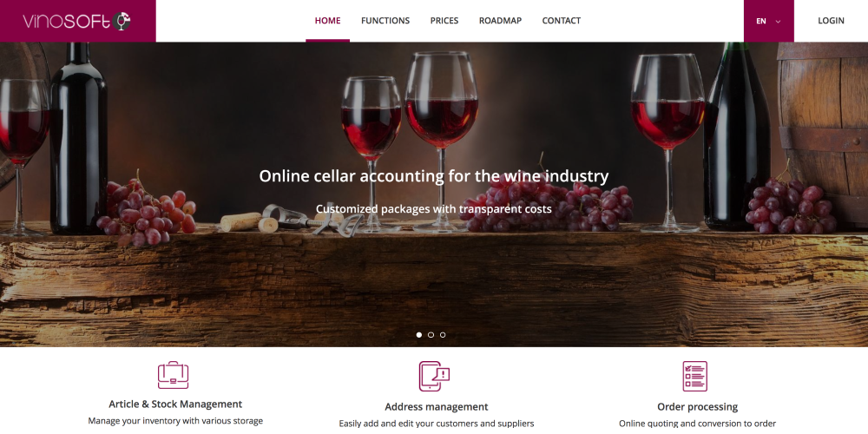The image size is (868, 434).
Task: Click the Login link
Action: pos(831,21)
